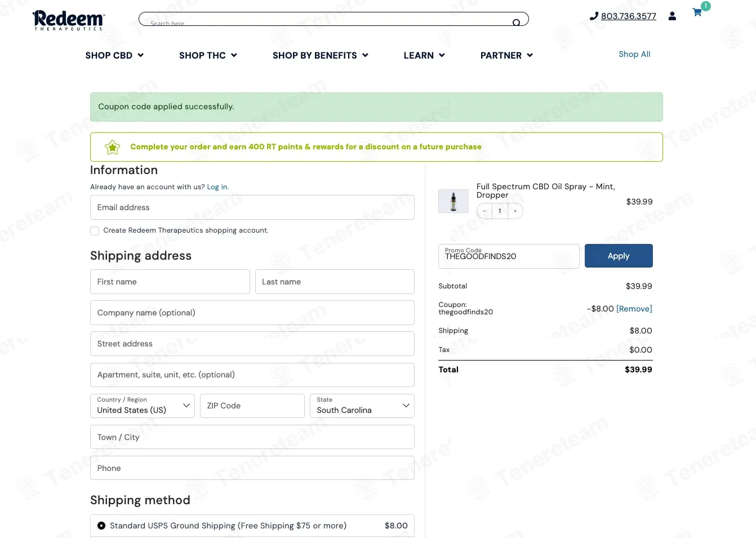This screenshot has width=756, height=538.
Task: Click the Shop All link
Action: click(x=634, y=54)
